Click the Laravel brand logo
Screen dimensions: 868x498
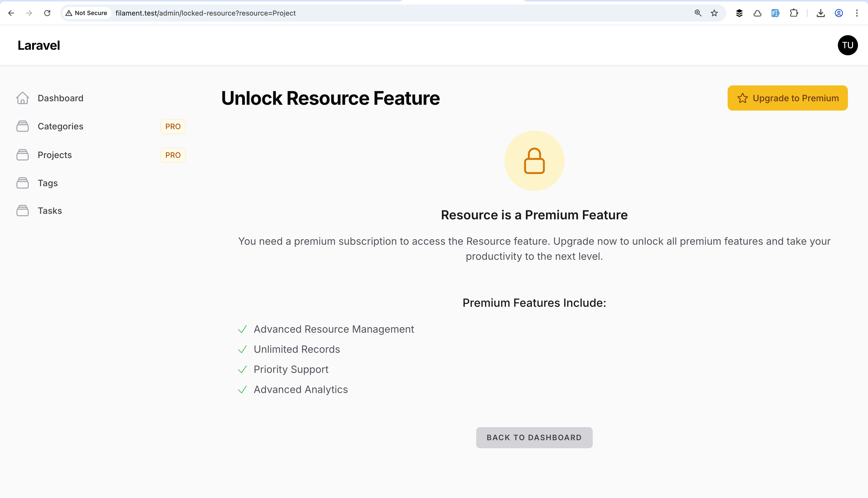coord(39,45)
